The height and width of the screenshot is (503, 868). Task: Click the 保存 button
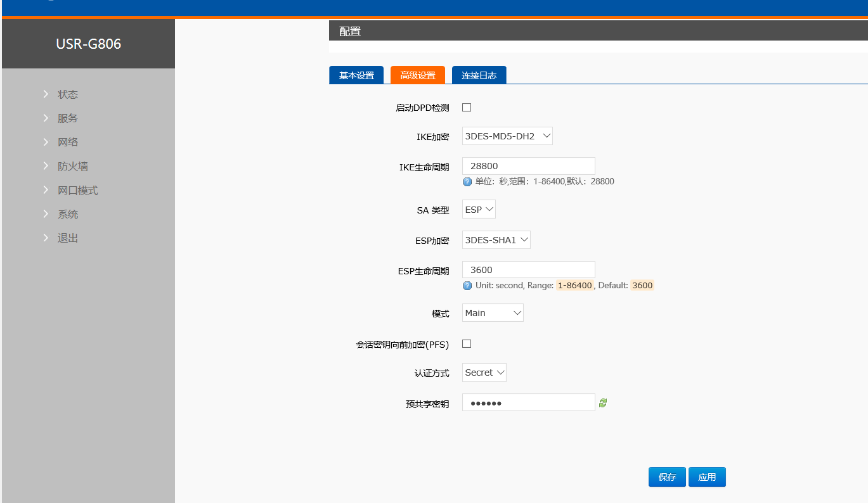pyautogui.click(x=667, y=478)
